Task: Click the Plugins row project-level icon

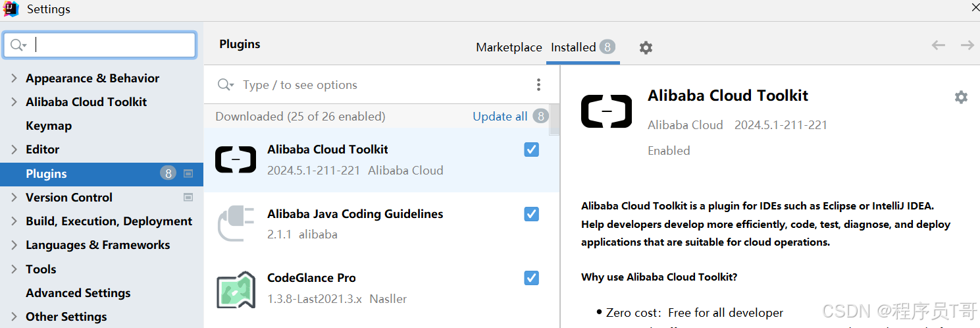Action: point(188,173)
